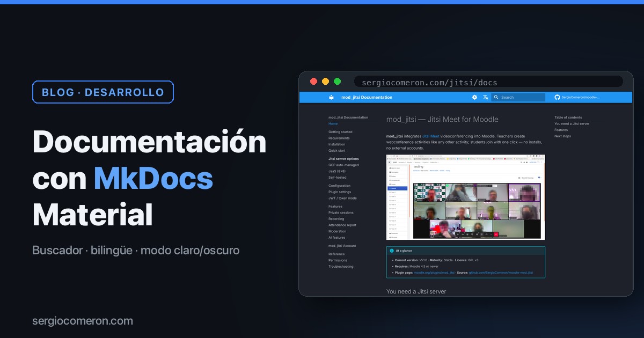Open github.com/SergioComeron/moodle-mod_jitsi source link
The height and width of the screenshot is (338, 644).
[501, 273]
